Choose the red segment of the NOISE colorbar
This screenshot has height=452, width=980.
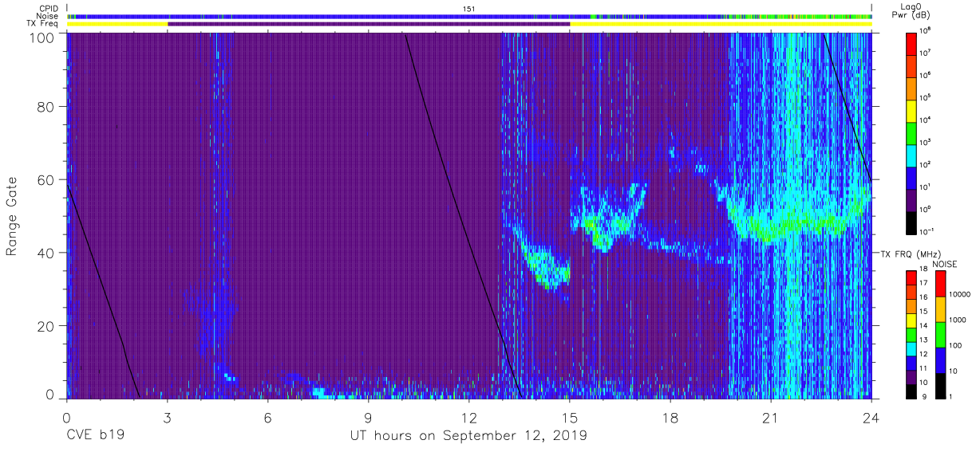941,284
